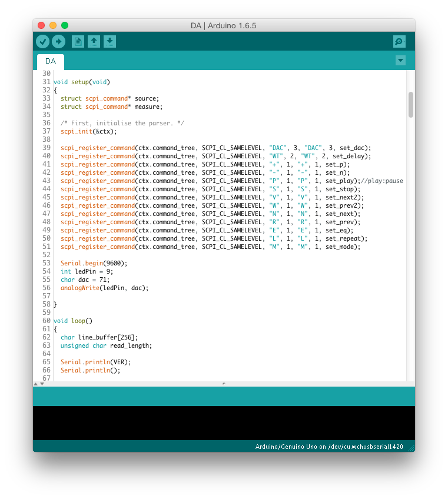Click the Verify sketch checkmark button

42,41
